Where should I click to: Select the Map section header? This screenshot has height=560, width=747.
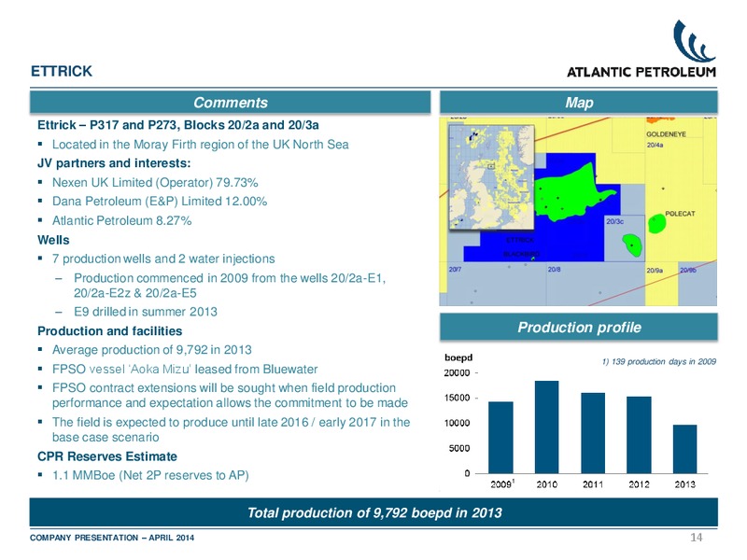[x=579, y=103]
